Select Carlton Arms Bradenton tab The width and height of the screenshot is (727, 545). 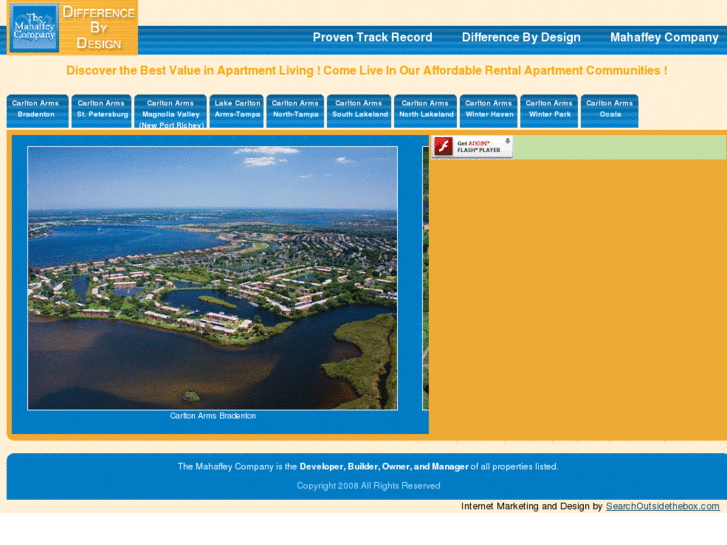point(37,111)
